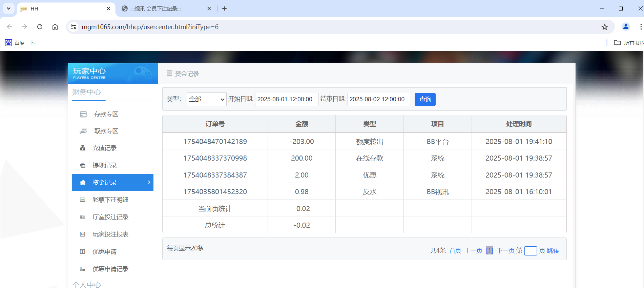This screenshot has width=644, height=288.
Task: Bookmark this page with the star icon
Action: (x=604, y=27)
